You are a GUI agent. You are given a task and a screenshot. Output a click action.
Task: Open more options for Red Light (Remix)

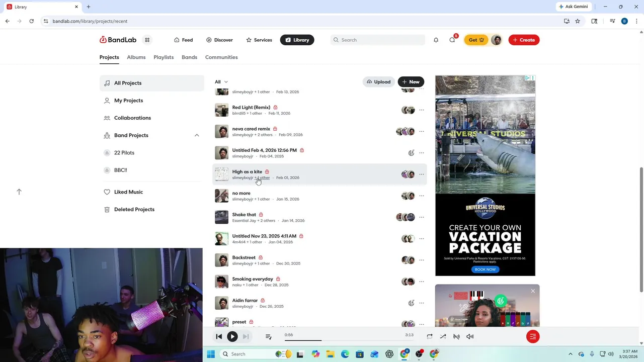pos(422,110)
